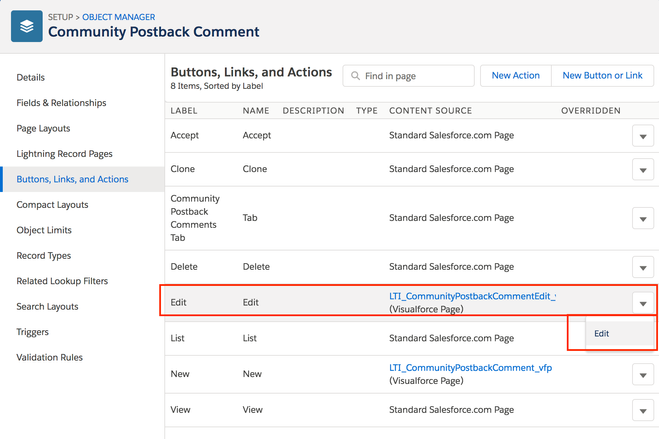Expand the Delete row action dropdown
Viewport: 659px width, 439px height.
point(643,267)
